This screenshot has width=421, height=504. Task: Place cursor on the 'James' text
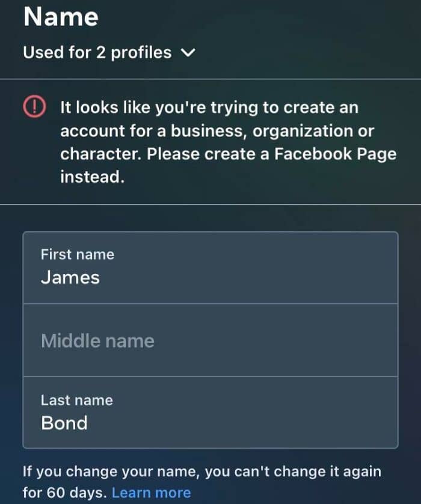(70, 277)
